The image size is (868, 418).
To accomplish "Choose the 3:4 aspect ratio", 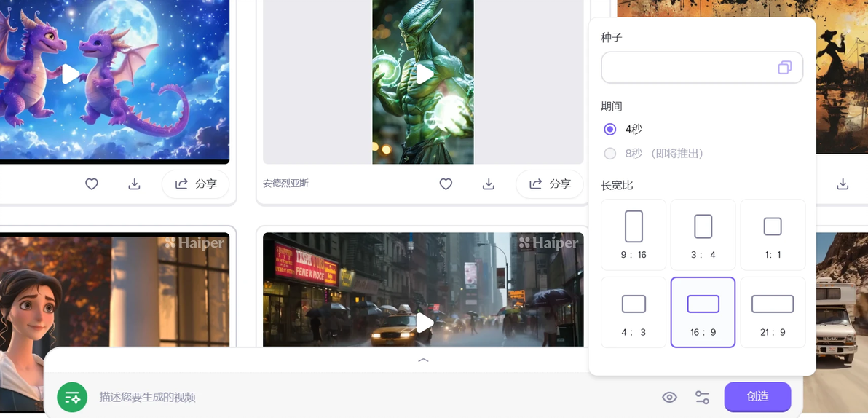I will [703, 234].
